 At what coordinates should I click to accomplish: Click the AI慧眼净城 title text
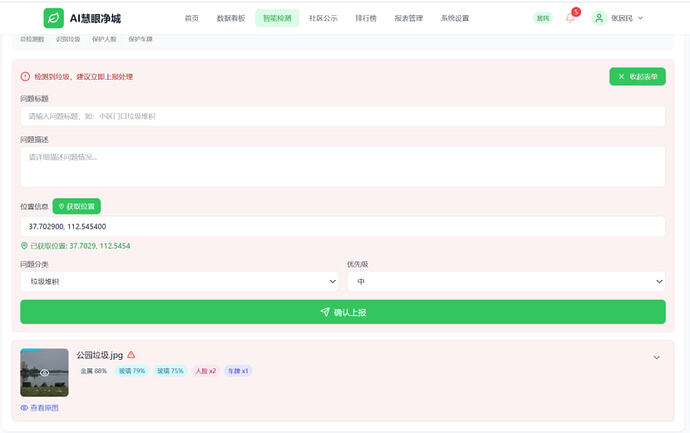95,18
